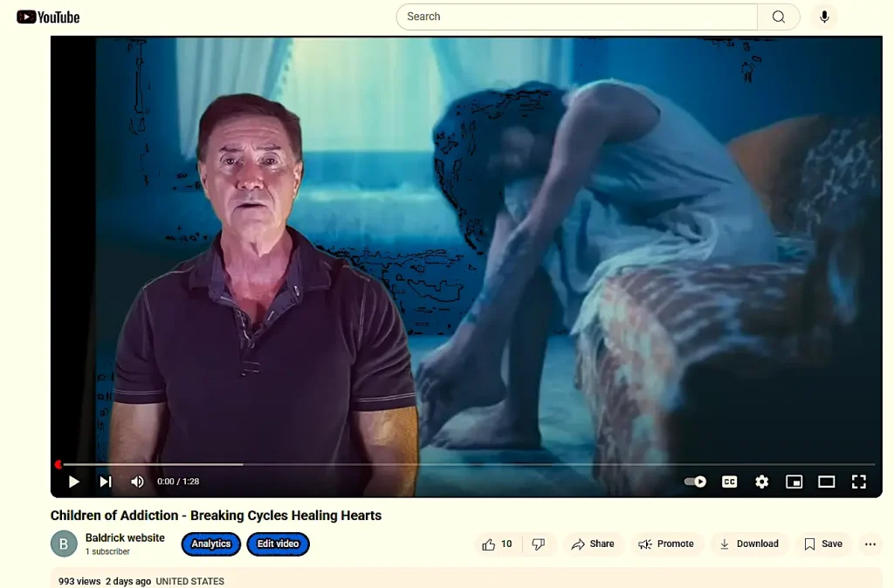Open the player settings gear
The width and height of the screenshot is (894, 588).
click(x=761, y=482)
